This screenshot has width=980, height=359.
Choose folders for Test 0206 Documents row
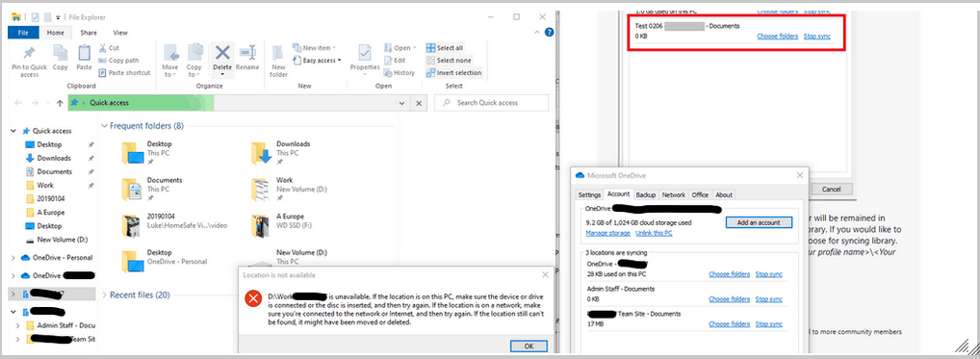point(778,37)
